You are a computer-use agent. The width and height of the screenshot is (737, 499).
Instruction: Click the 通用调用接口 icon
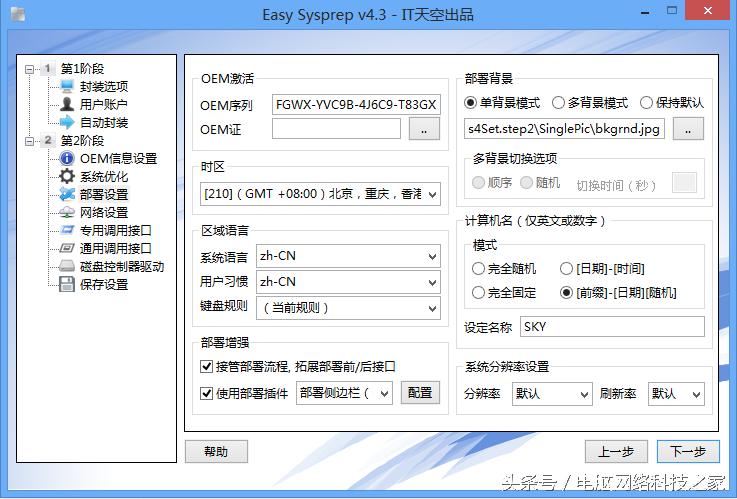(x=67, y=248)
